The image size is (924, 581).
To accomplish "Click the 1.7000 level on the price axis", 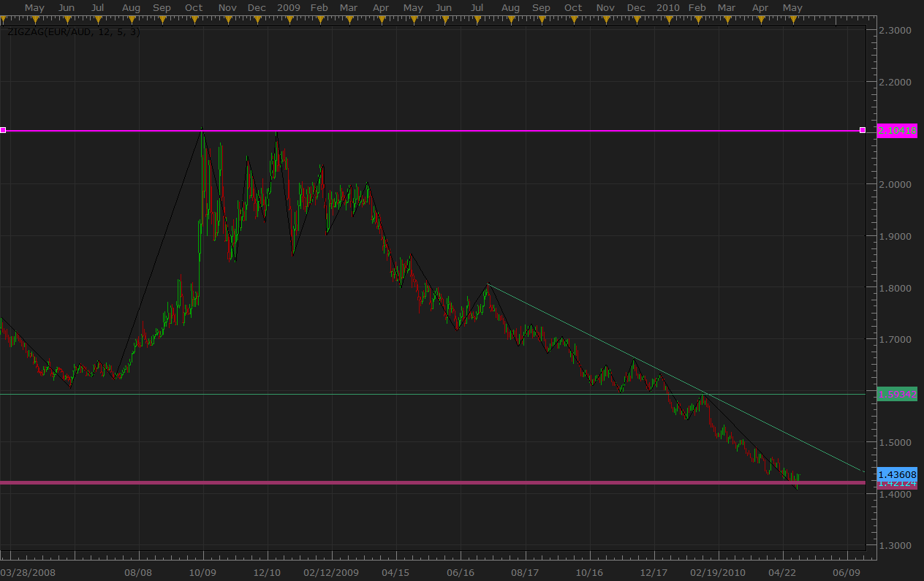I will (895, 339).
